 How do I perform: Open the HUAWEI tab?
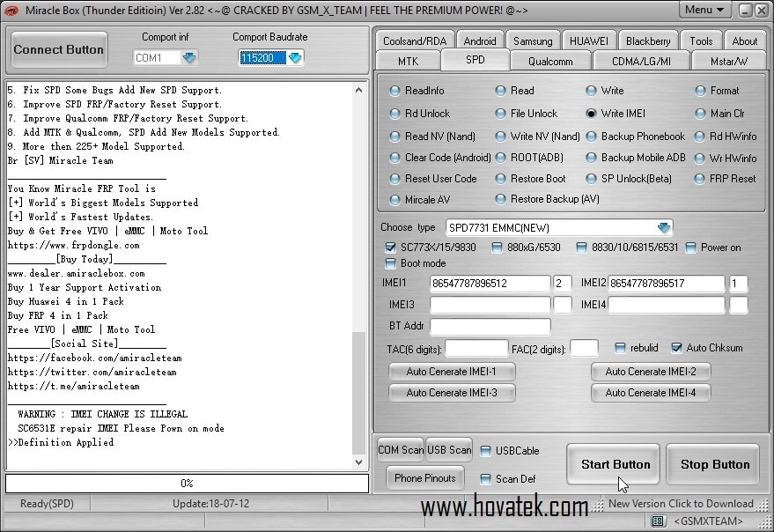point(589,41)
